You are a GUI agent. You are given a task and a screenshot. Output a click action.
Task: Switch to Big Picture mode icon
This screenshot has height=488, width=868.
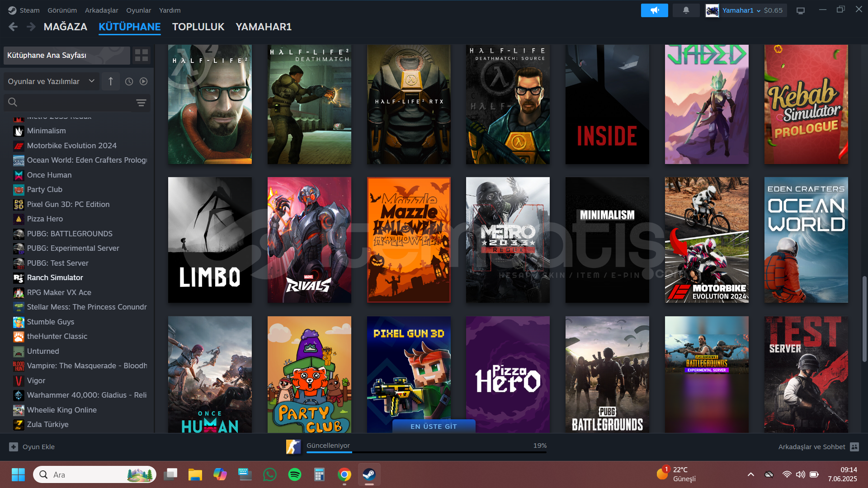[801, 10]
